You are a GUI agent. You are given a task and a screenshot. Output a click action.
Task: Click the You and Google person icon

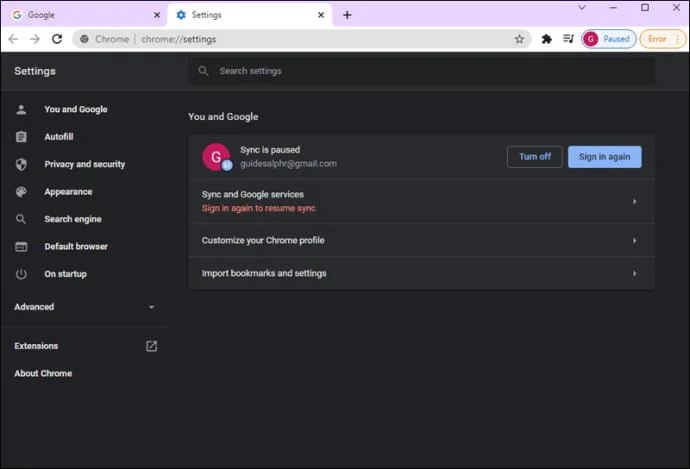click(x=21, y=109)
